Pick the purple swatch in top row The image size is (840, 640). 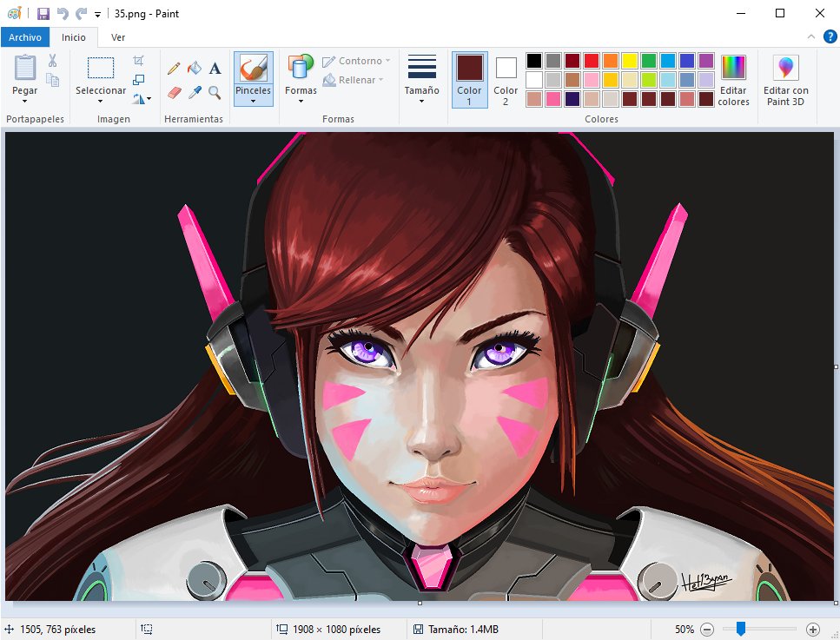click(x=706, y=61)
